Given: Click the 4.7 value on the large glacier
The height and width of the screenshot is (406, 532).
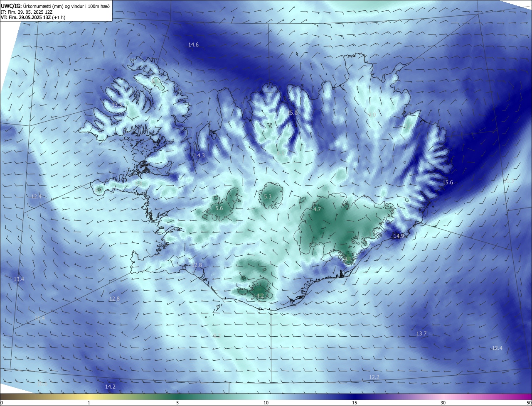Looking at the screenshot, I should pyautogui.click(x=317, y=209).
